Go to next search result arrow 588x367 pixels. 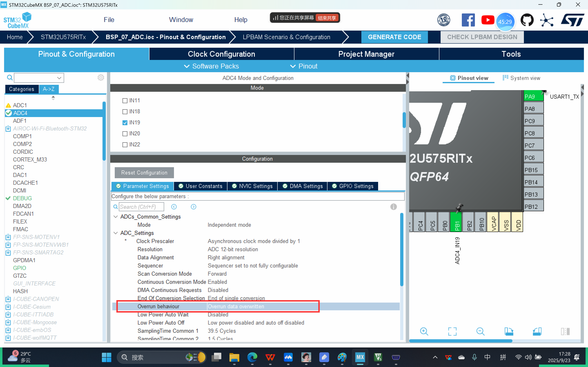(193, 207)
